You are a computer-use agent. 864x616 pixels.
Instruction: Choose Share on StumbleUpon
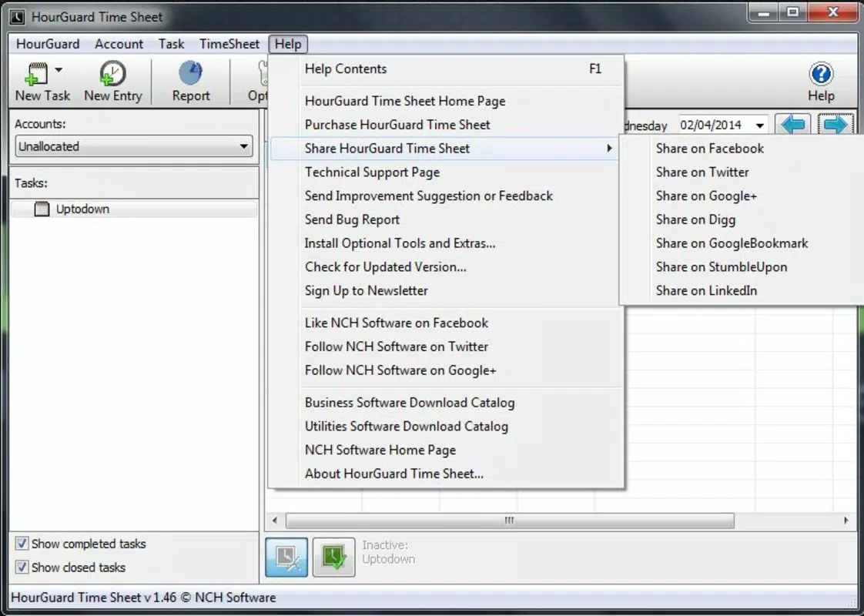click(x=742, y=266)
